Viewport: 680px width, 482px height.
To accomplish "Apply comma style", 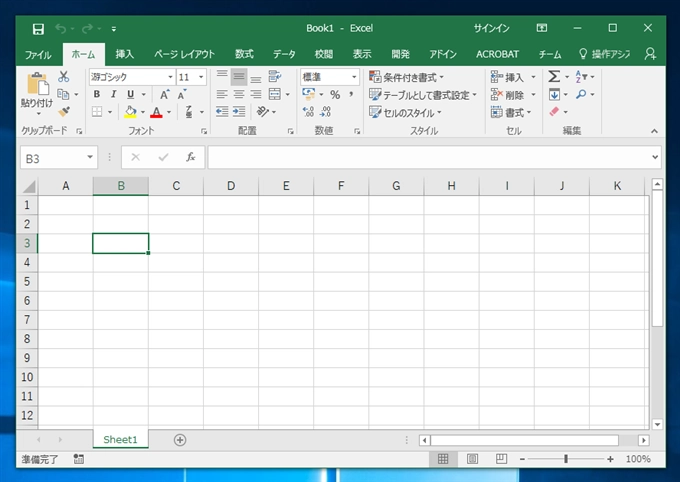I will pyautogui.click(x=351, y=94).
